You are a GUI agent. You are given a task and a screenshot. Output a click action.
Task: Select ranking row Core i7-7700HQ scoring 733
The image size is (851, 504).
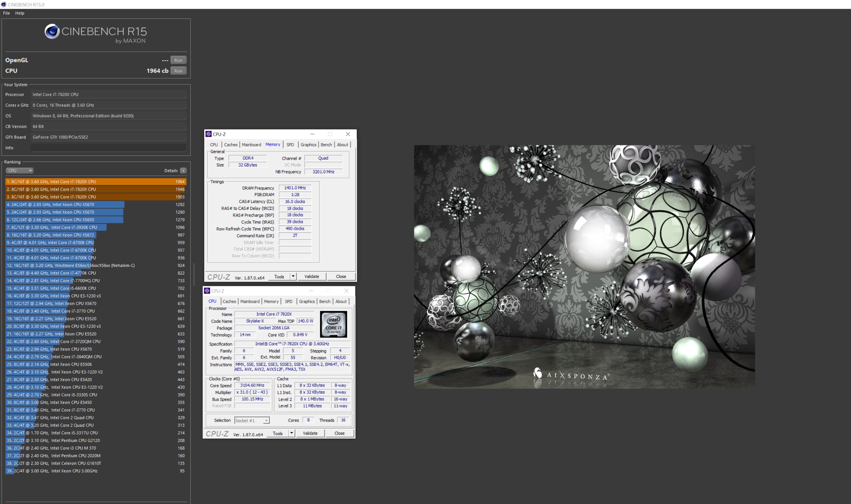(96, 281)
